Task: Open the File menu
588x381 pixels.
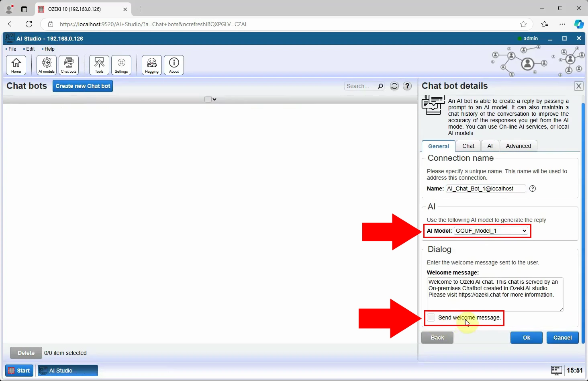Action: tap(12, 49)
